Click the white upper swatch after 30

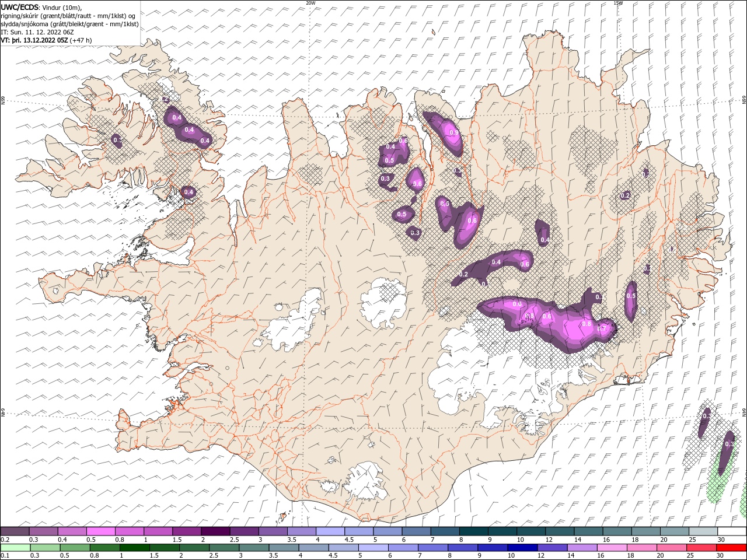click(732, 531)
